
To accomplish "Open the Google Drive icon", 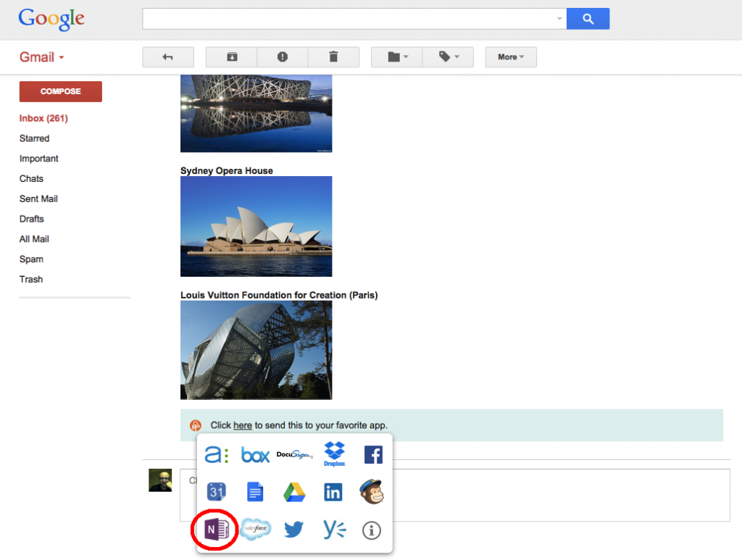I will pyautogui.click(x=294, y=493).
